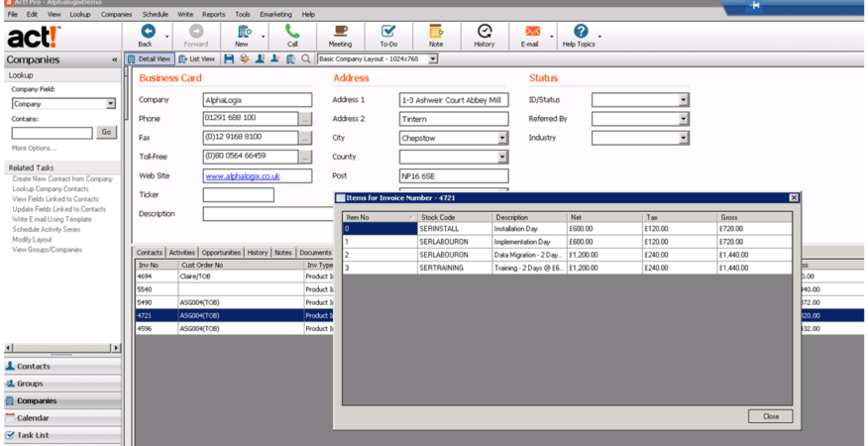Click the Phone field ellipsis button

point(305,119)
